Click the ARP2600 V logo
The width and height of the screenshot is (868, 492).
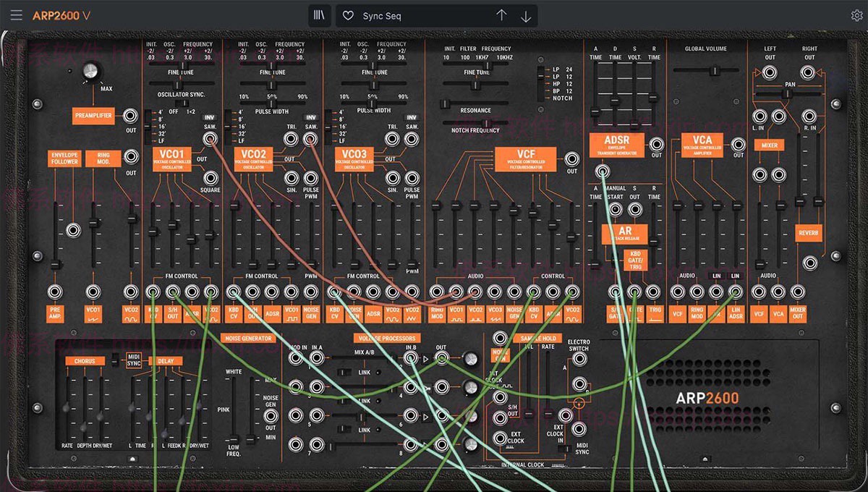click(61, 15)
